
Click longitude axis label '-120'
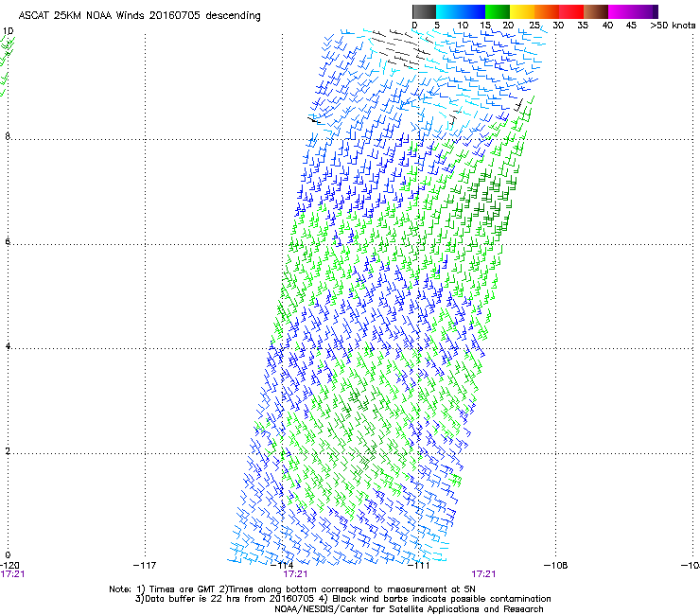[x=9, y=566]
